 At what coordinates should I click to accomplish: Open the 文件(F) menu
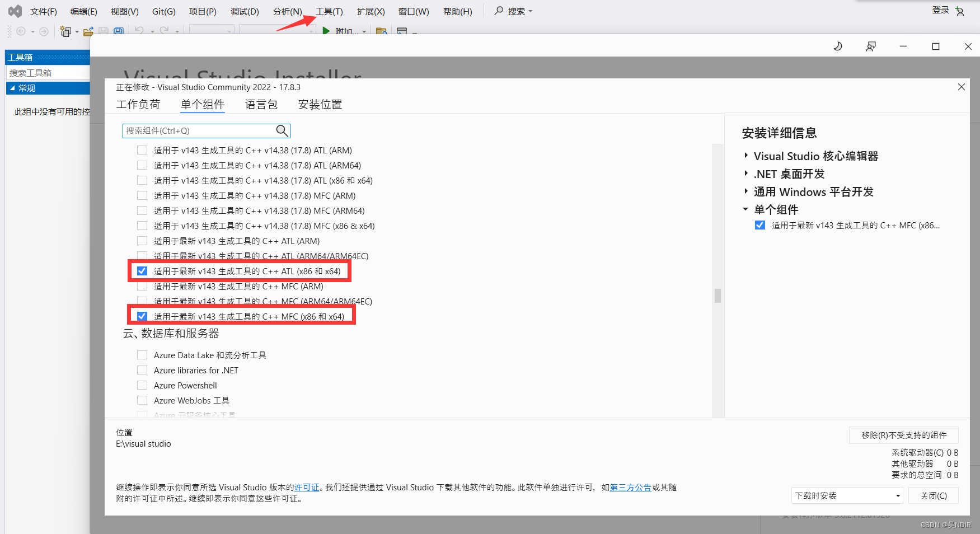[43, 11]
